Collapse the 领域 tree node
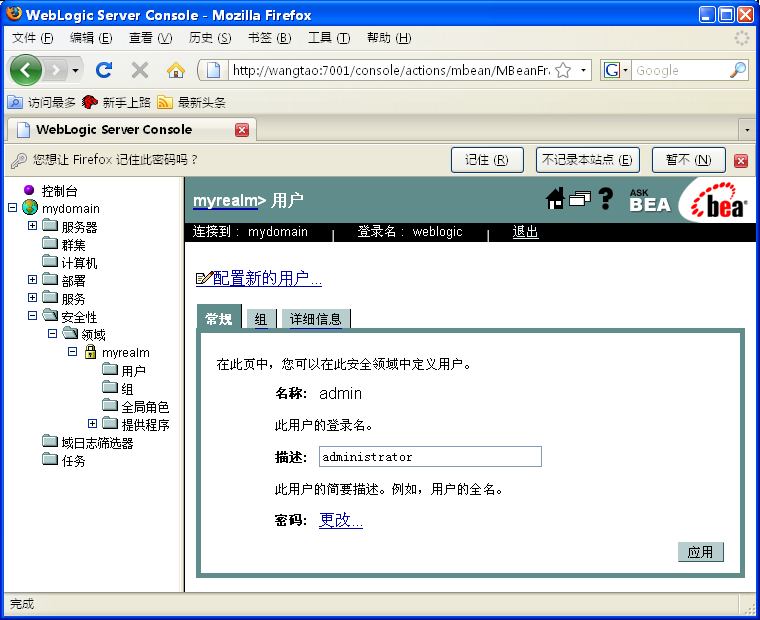The image size is (760, 620). pos(52,334)
